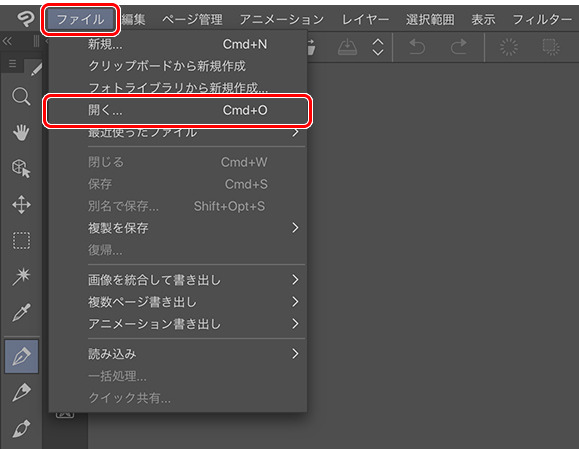The height and width of the screenshot is (449, 579).
Task: Click the 別名で保存... menu entry
Action: click(x=178, y=206)
